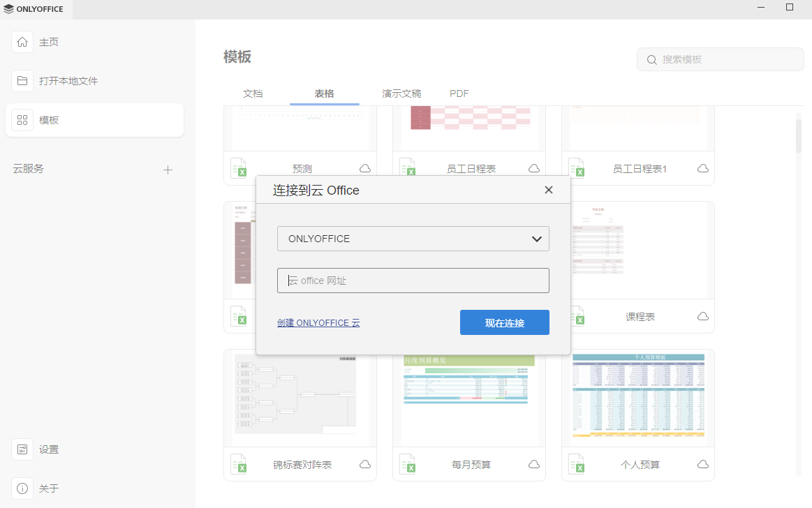Image resolution: width=812 pixels, height=508 pixels.
Task: Switch to the 演示文稿 tab
Action: click(401, 94)
